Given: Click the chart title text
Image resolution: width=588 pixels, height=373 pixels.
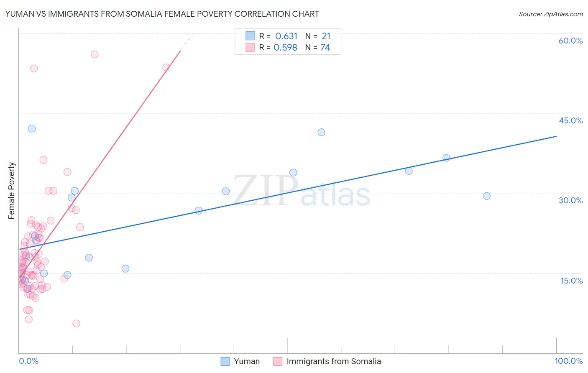Looking at the screenshot, I should coord(162,14).
